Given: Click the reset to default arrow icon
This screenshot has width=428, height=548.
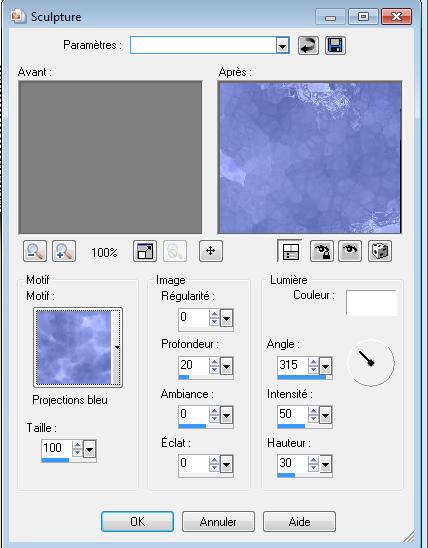Looking at the screenshot, I should 308,45.
